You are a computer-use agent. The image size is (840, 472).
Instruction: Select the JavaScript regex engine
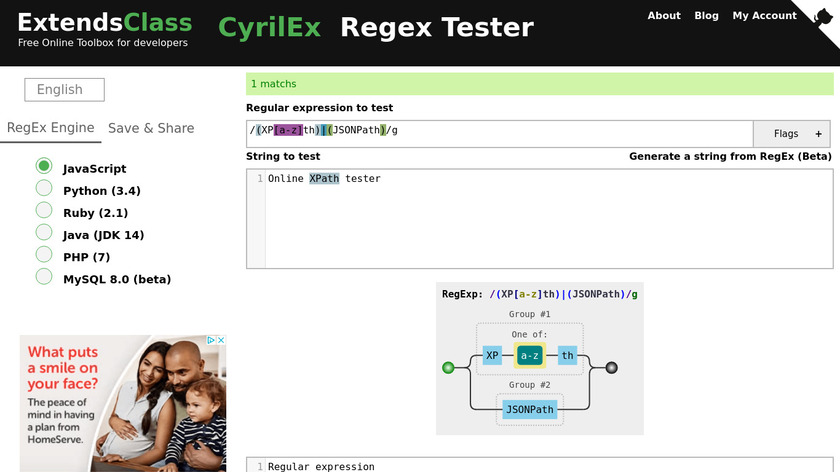tap(44, 166)
